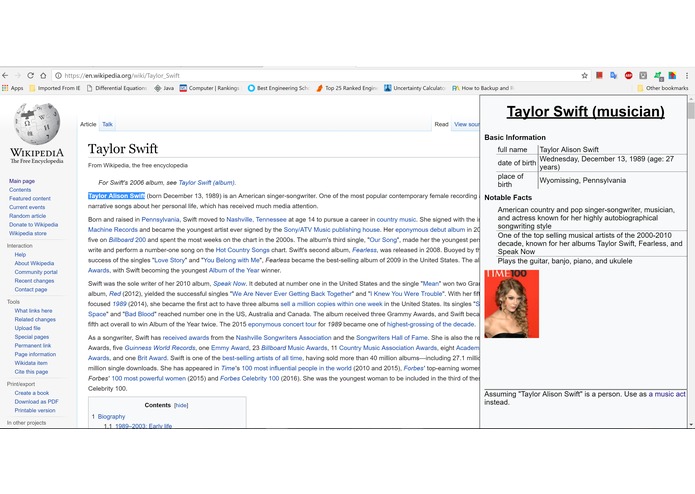Go to a Random article
Screen dimensions: 695x494
tap(27, 216)
